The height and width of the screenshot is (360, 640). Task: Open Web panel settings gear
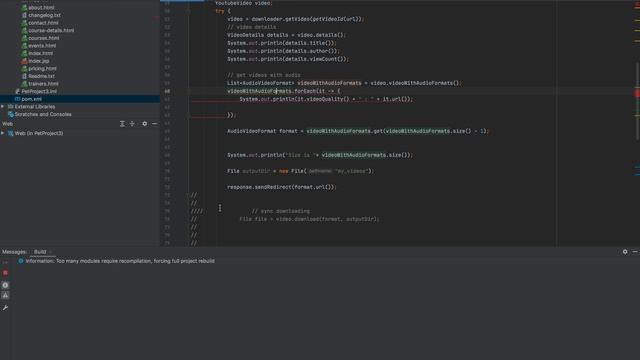click(144, 124)
